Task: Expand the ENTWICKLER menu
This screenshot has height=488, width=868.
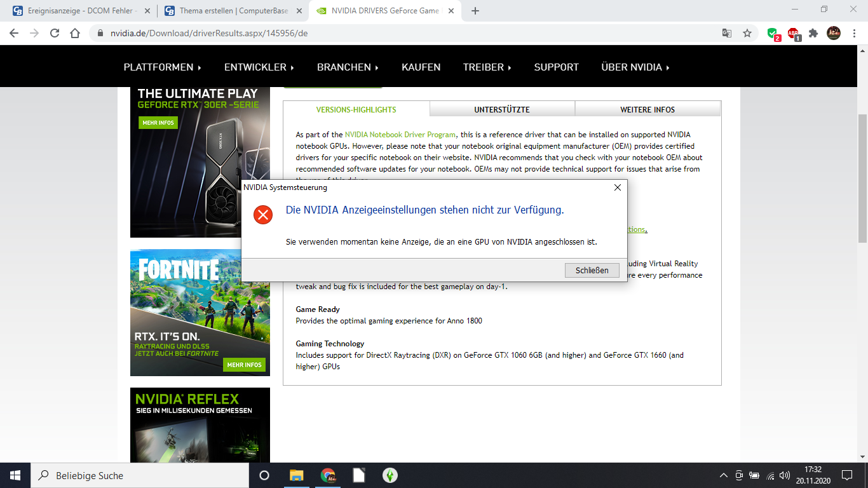Action: tap(259, 67)
